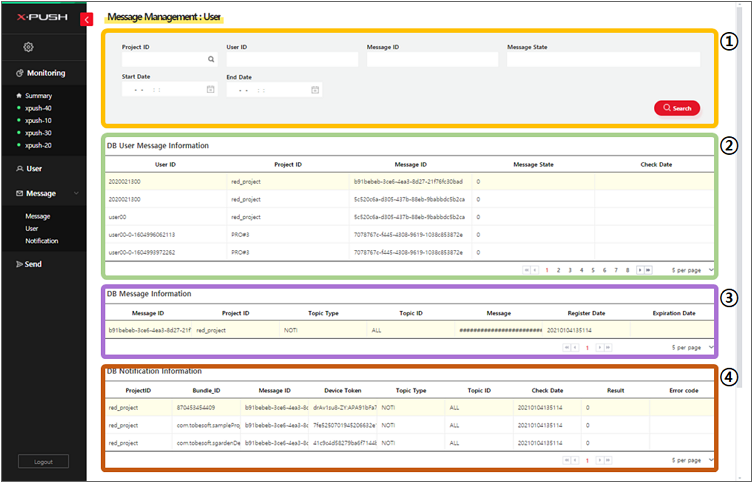Focus the User ID input field
Viewport: 752px width, 482px height.
point(292,59)
